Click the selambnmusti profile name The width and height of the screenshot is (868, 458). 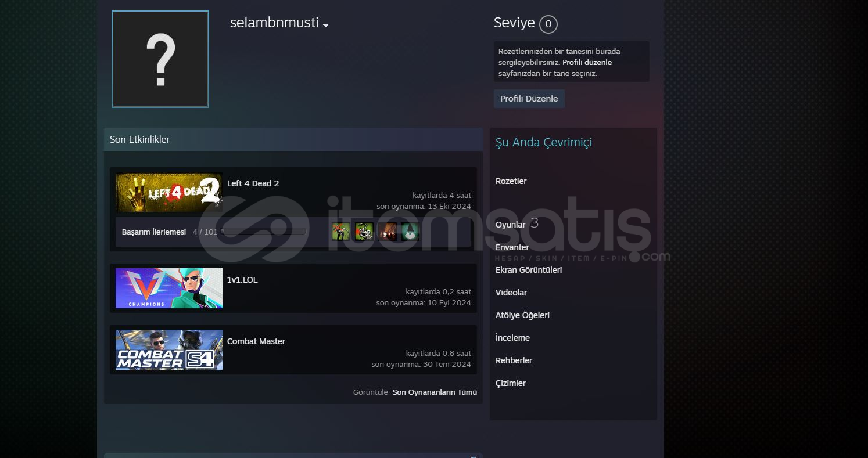[x=274, y=23]
